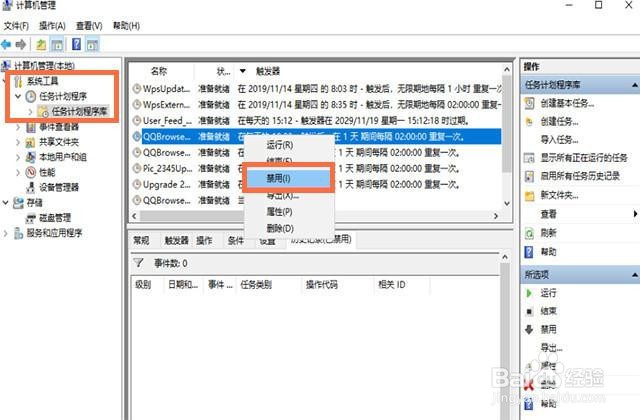This screenshot has height=420, width=640.
Task: Open 文件(F) menu
Action: [x=16, y=26]
